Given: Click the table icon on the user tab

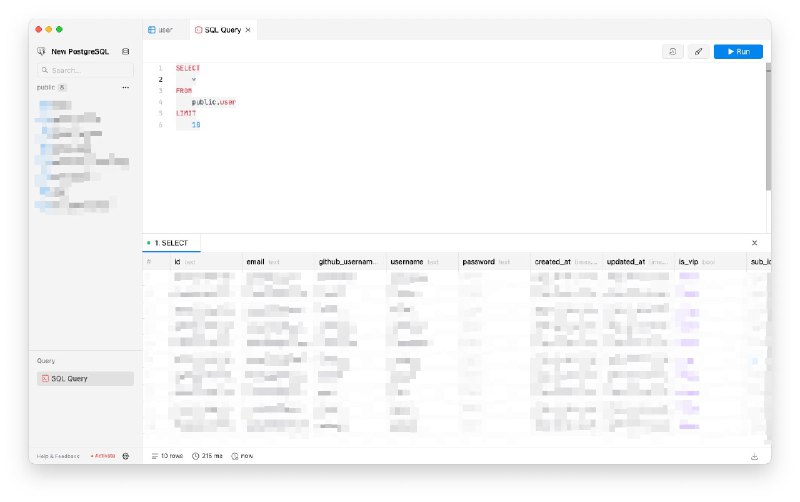Looking at the screenshot, I should click(x=152, y=30).
